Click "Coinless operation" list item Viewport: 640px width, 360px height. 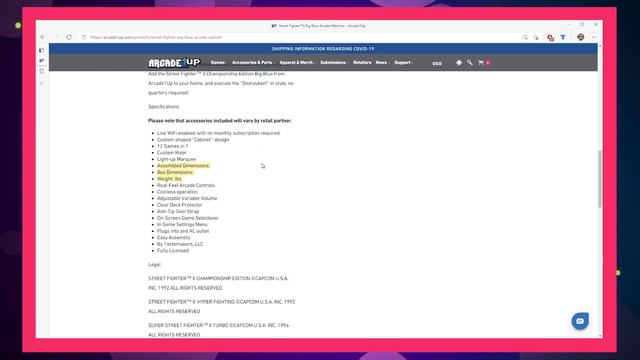[177, 192]
